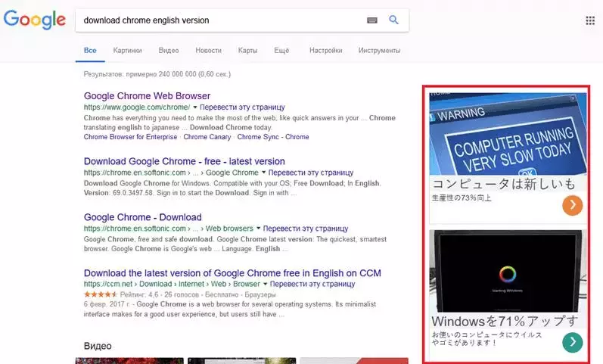Open Google Chrome Web Browser result
Image resolution: width=603 pixels, height=364 pixels.
147,96
